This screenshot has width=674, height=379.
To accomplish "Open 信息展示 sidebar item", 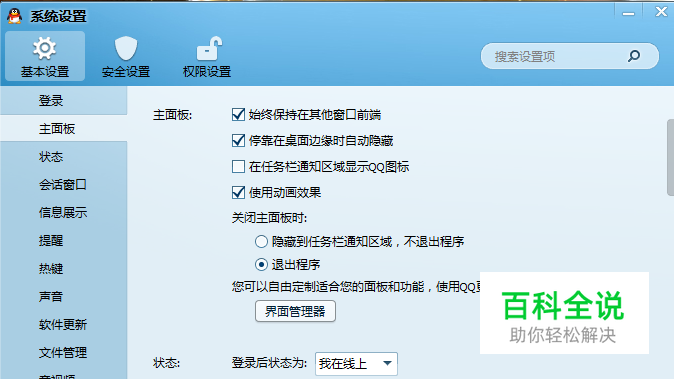I will click(64, 212).
